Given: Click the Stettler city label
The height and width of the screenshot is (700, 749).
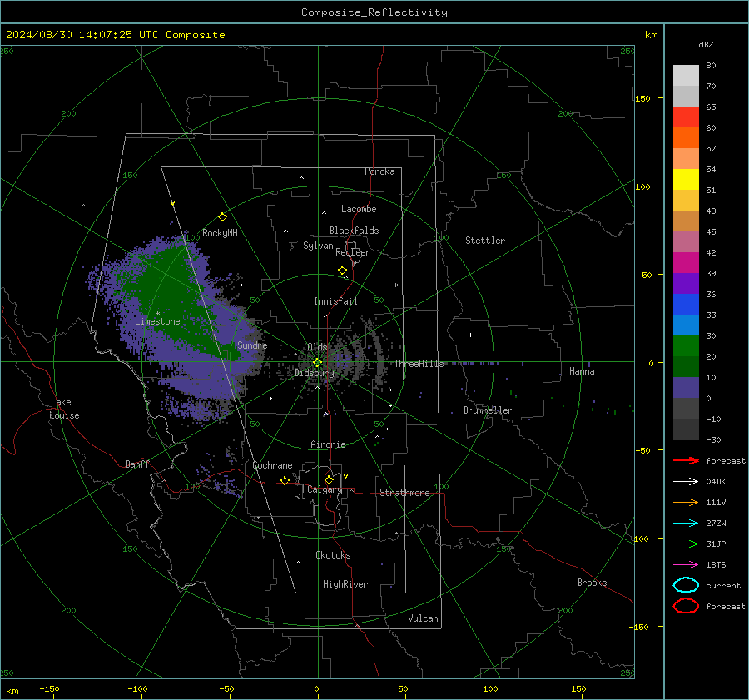Looking at the screenshot, I should pos(485,241).
